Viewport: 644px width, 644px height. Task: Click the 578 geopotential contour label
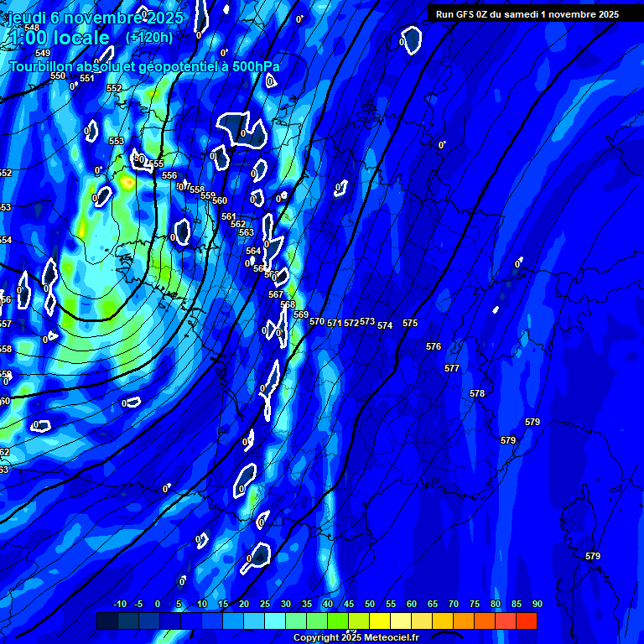click(477, 393)
